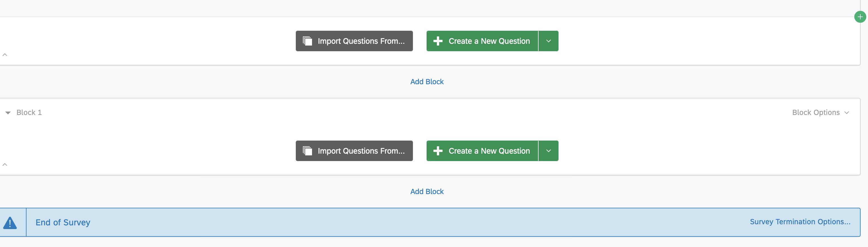Click the End of Survey warning triangle icon
Image resolution: width=868 pixels, height=247 pixels.
[x=10, y=223]
